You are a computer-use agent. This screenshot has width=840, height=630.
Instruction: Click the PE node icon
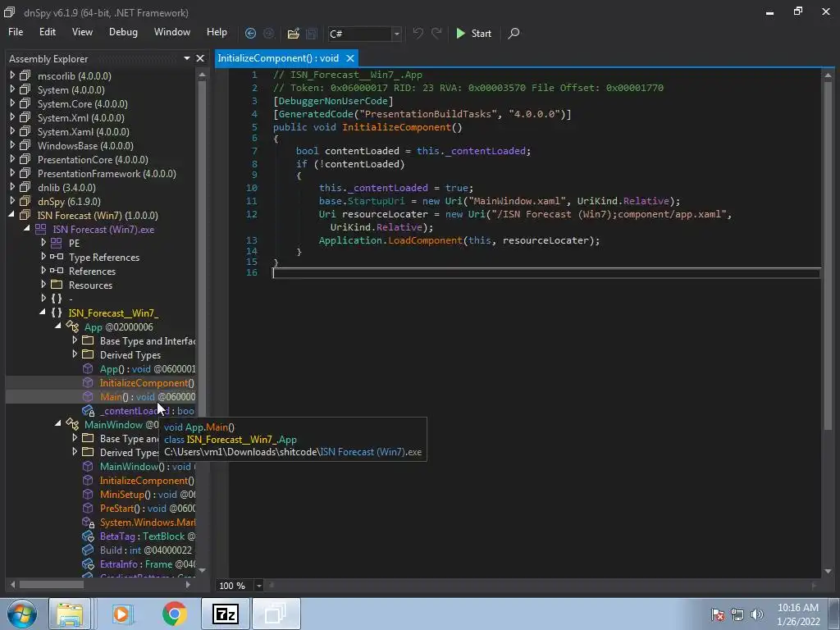[x=57, y=243]
